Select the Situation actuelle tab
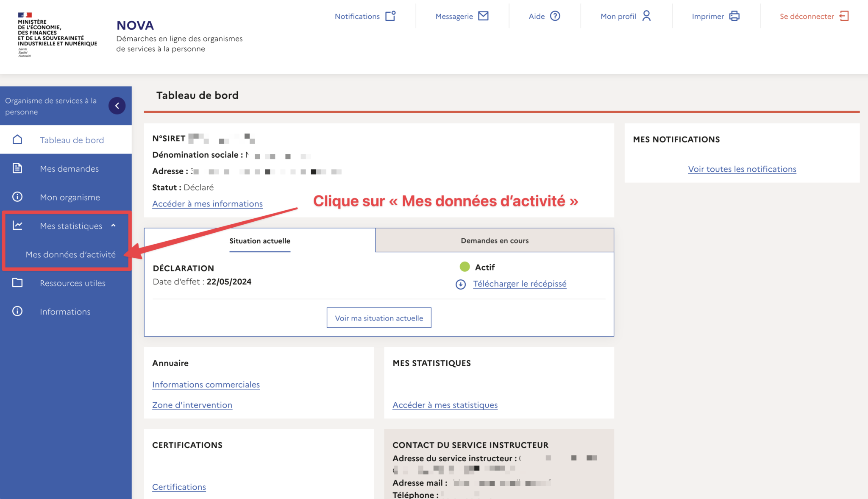This screenshot has height=499, width=868. [x=260, y=241]
